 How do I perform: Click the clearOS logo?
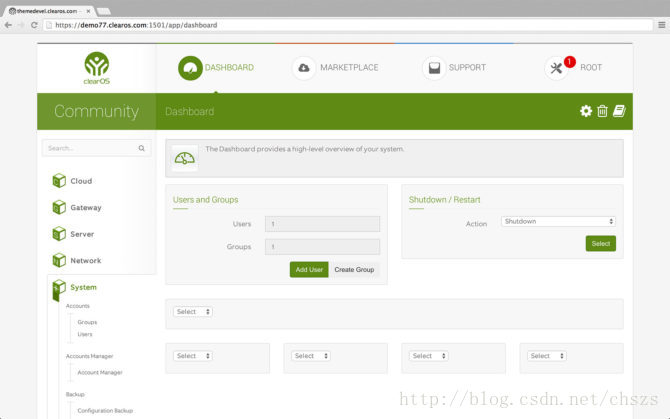pyautogui.click(x=97, y=68)
